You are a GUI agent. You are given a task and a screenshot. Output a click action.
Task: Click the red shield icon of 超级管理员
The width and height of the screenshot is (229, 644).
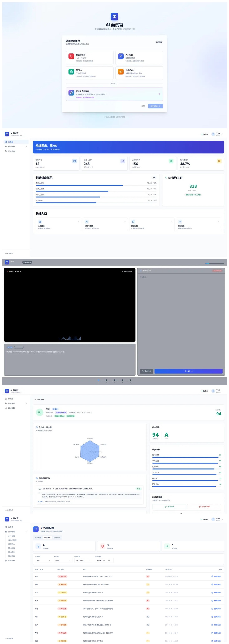(x=71, y=56)
